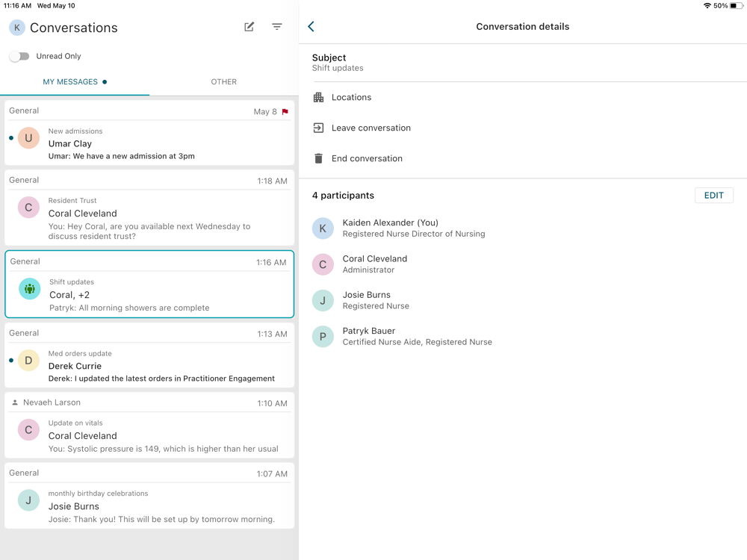Open the conversation filter icon
The height and width of the screenshot is (560, 747).
click(x=277, y=27)
